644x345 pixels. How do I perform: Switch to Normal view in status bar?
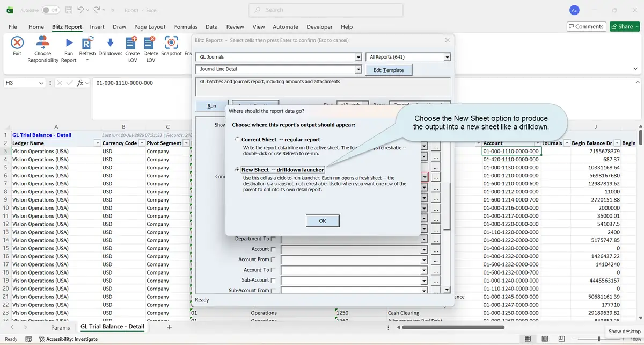pyautogui.click(x=528, y=339)
